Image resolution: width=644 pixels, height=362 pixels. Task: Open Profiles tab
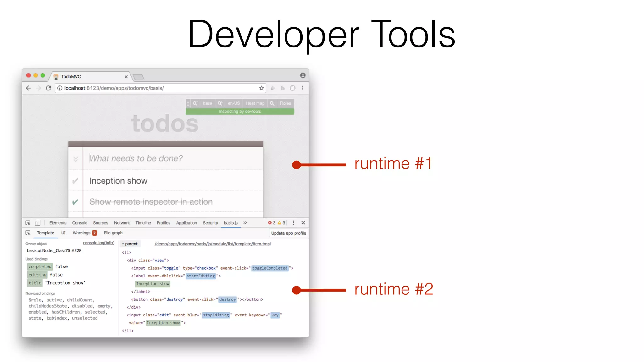pyautogui.click(x=164, y=223)
